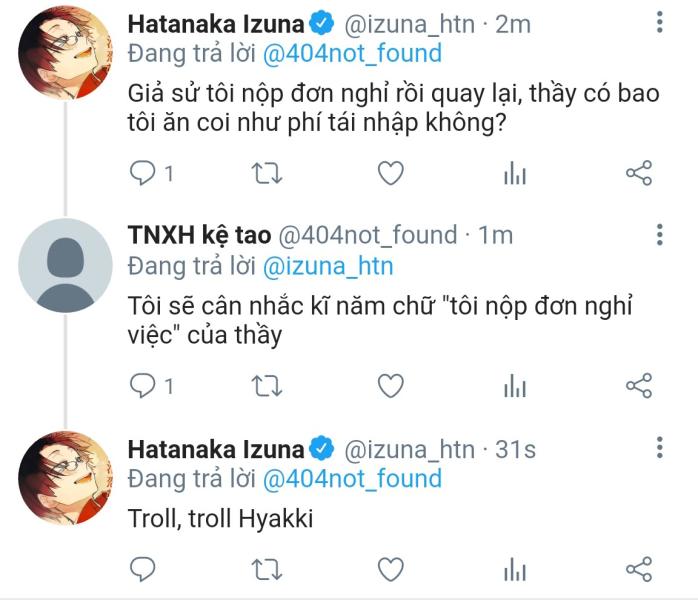
Task: Share the "Troll, troll Hyakki" tweet
Action: tap(639, 569)
